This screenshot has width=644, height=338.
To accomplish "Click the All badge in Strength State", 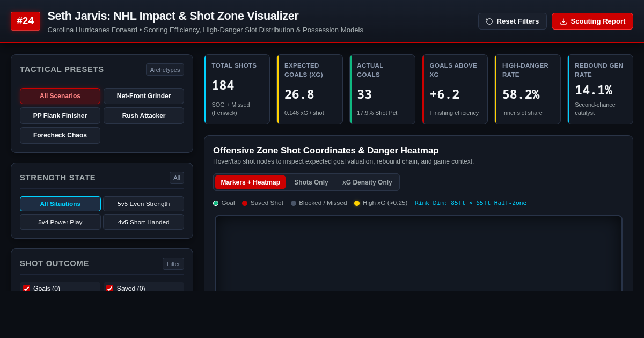I will (x=177, y=178).
